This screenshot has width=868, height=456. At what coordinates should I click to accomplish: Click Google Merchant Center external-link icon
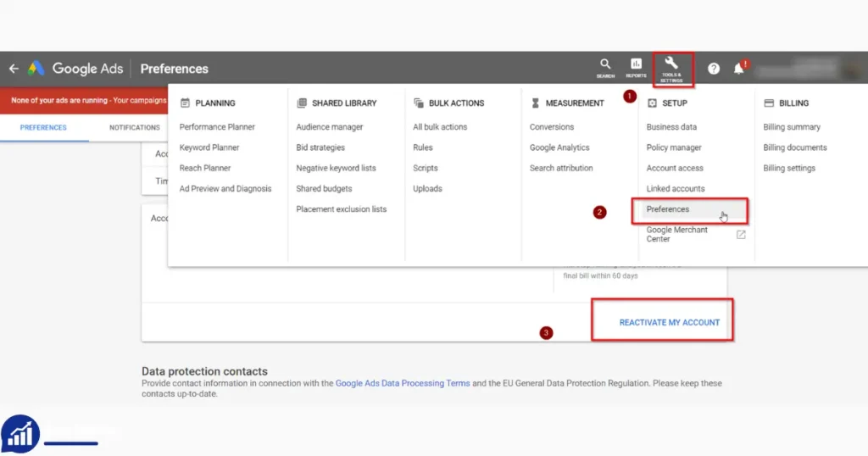pyautogui.click(x=741, y=235)
